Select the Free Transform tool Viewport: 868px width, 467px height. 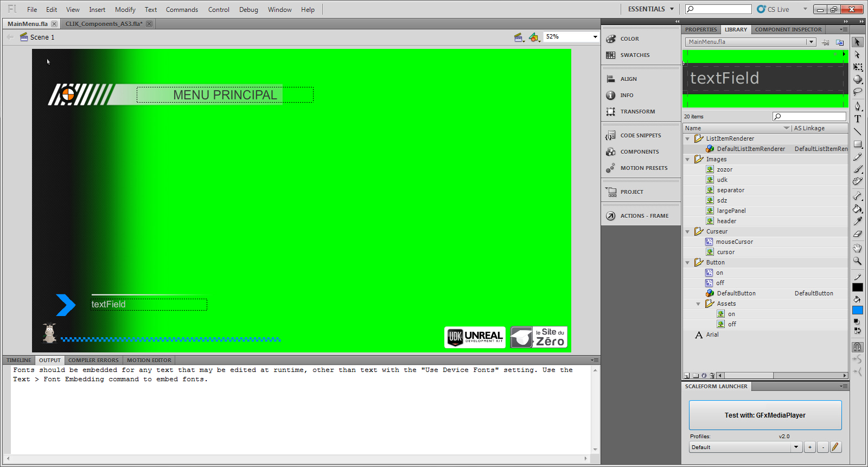coord(858,67)
